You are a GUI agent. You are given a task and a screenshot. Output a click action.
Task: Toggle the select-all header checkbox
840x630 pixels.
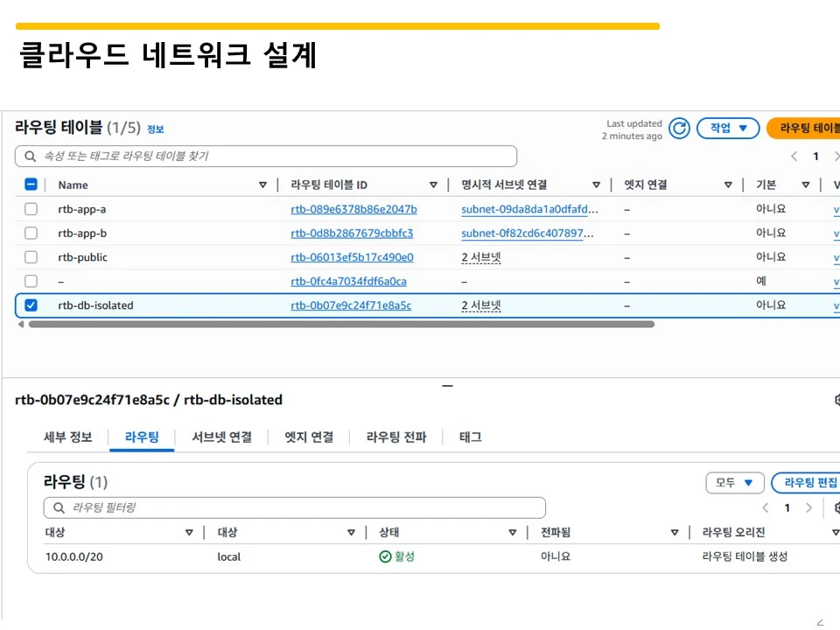click(31, 185)
